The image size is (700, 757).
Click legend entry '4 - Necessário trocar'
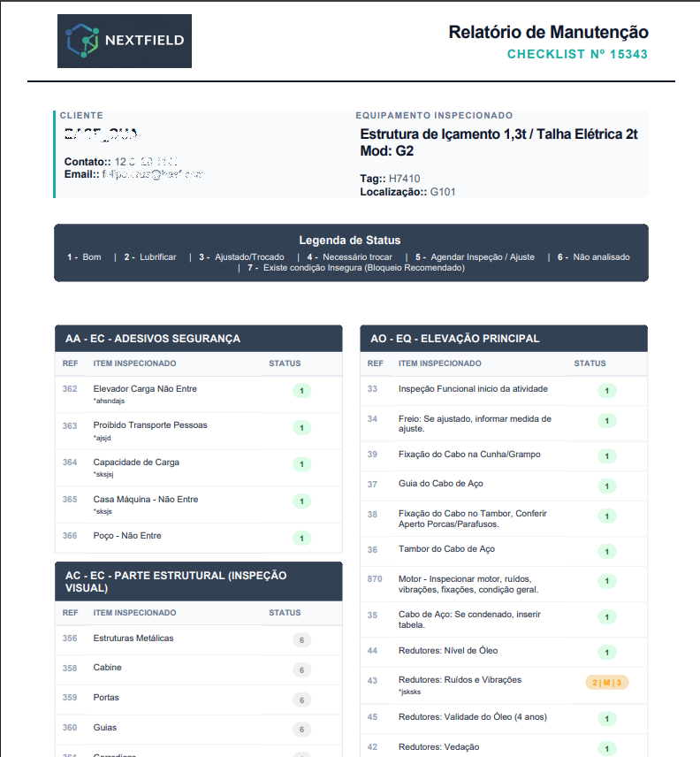[x=350, y=256]
